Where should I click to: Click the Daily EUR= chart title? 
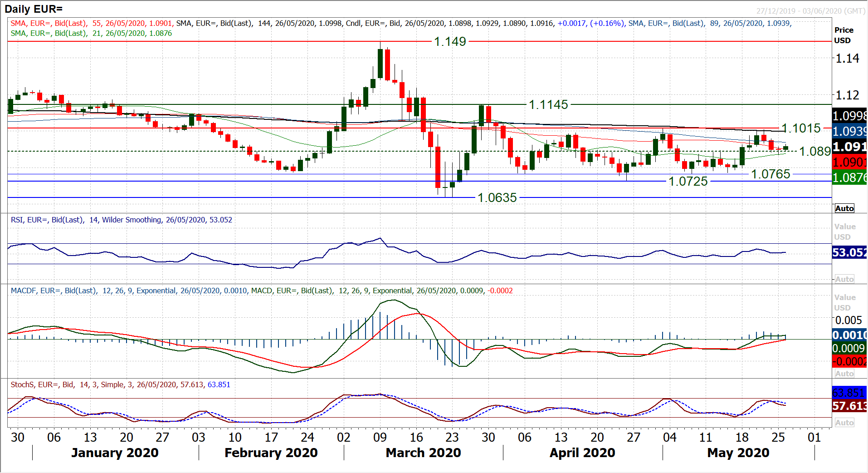(34, 9)
